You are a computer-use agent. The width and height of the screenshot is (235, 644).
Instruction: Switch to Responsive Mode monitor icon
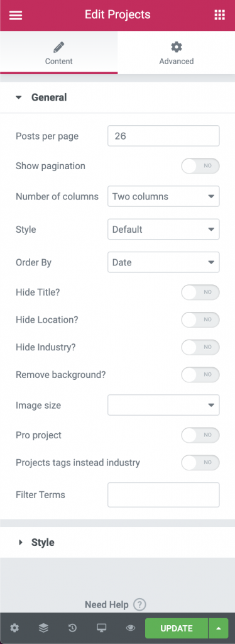coord(101,628)
